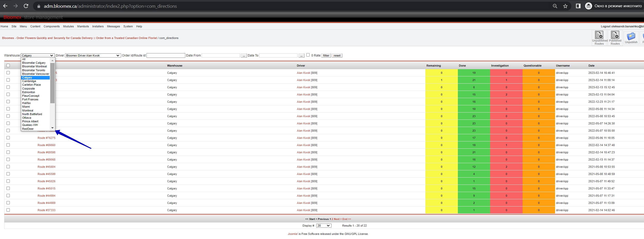Open the Driver dropdown
The width and height of the screenshot is (644, 239).
pos(93,55)
